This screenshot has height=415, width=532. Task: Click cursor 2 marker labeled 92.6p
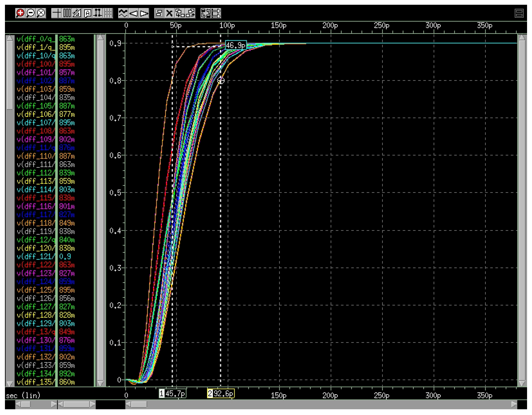point(221,393)
